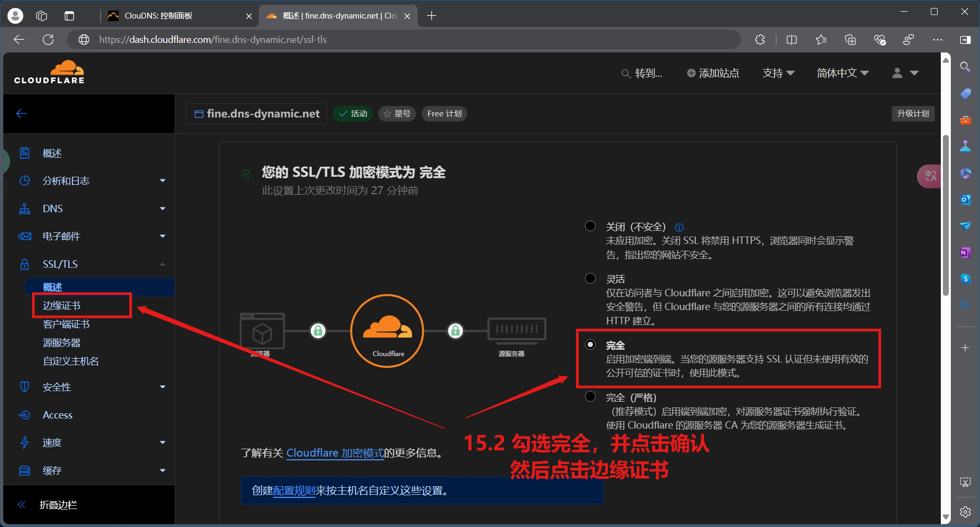980x527 pixels.
Task: Select the SSL/TLS 概述 submenu item
Action: (x=52, y=287)
